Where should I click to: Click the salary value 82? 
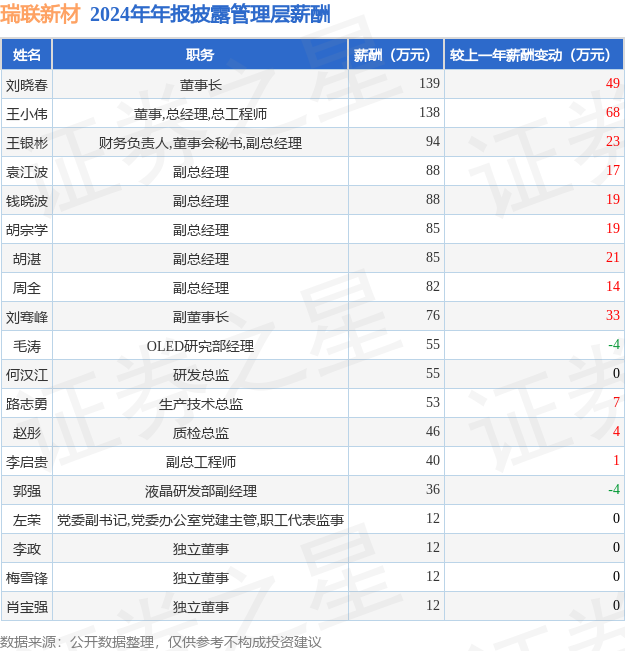point(433,286)
